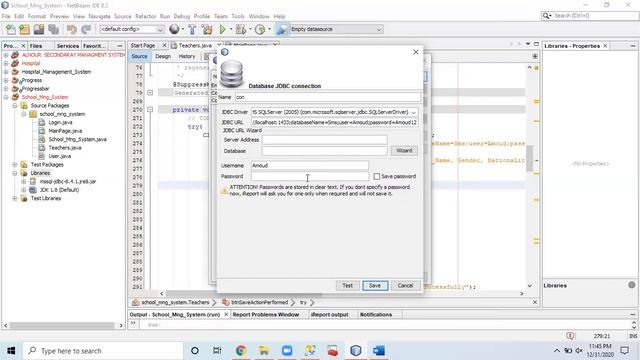Click the Windows Start button
The height and width of the screenshot is (360, 640).
pyautogui.click(x=11, y=351)
